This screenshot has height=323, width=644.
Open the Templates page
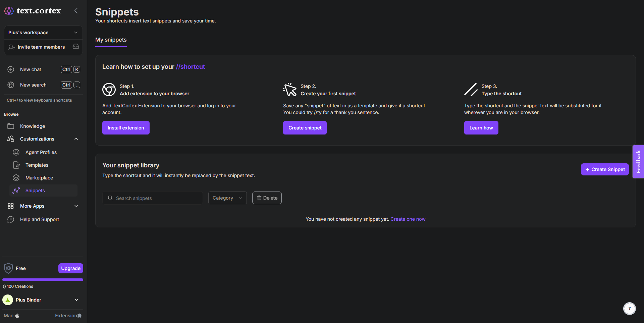(x=37, y=165)
